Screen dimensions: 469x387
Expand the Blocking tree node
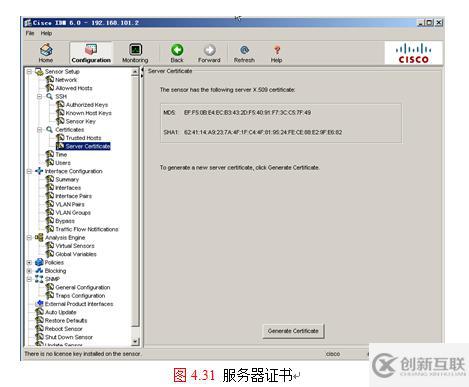(x=29, y=271)
